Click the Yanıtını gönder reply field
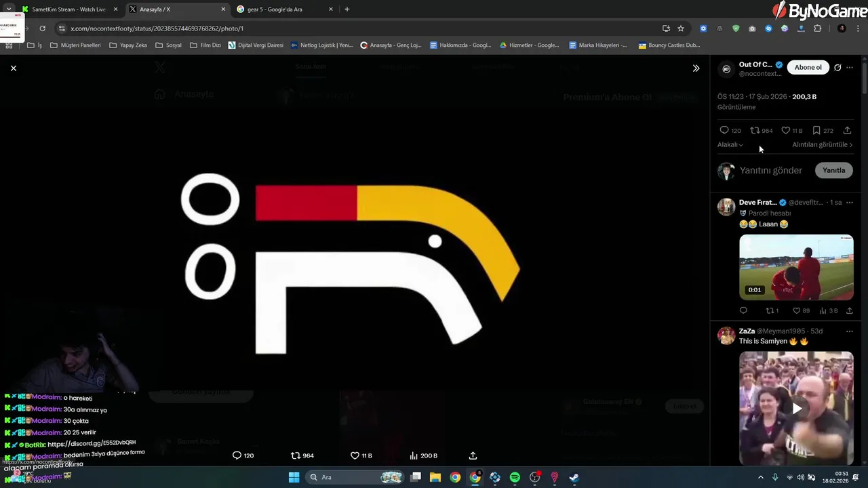This screenshot has height=488, width=868. 771,170
